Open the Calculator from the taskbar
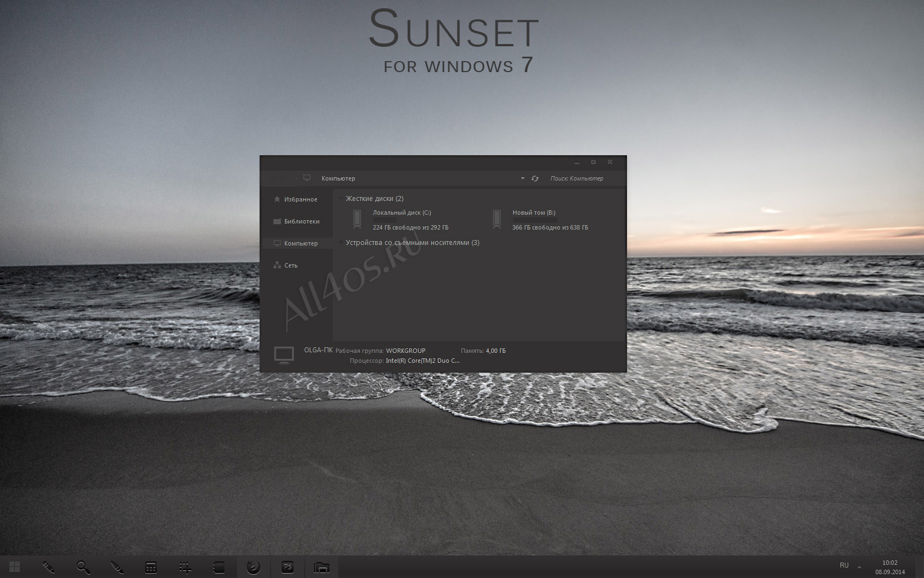 pos(151,567)
